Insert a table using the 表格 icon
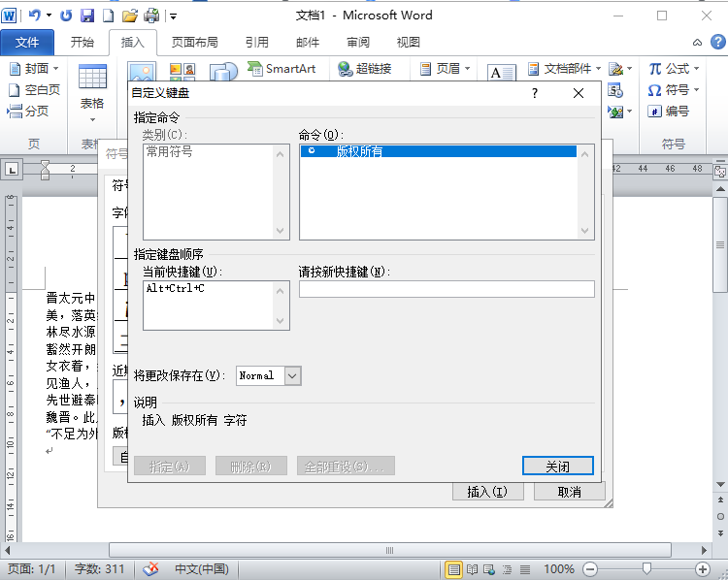Viewport: 728px width, 580px height. tap(92, 92)
